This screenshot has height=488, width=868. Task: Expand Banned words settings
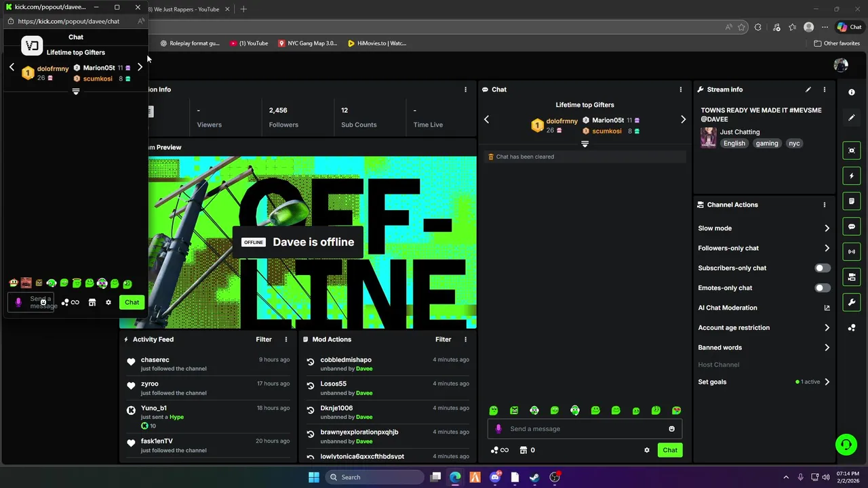click(827, 348)
